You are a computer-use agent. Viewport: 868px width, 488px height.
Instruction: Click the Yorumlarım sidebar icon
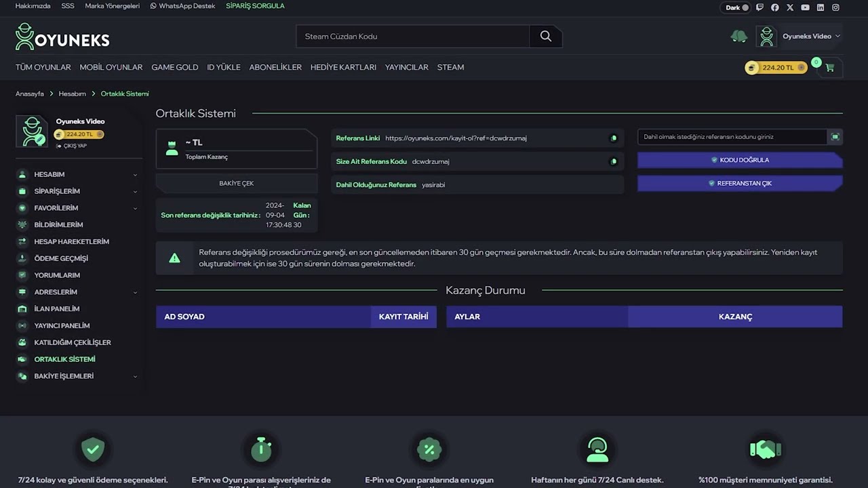pyautogui.click(x=22, y=275)
